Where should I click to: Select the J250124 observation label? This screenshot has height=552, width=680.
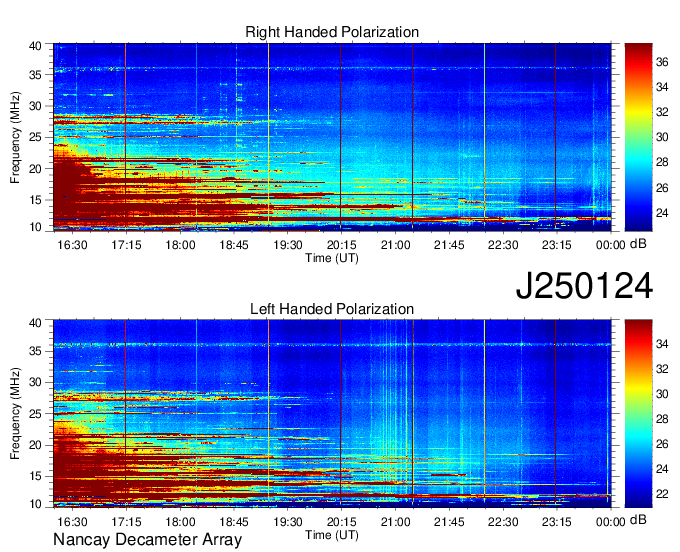(584, 286)
